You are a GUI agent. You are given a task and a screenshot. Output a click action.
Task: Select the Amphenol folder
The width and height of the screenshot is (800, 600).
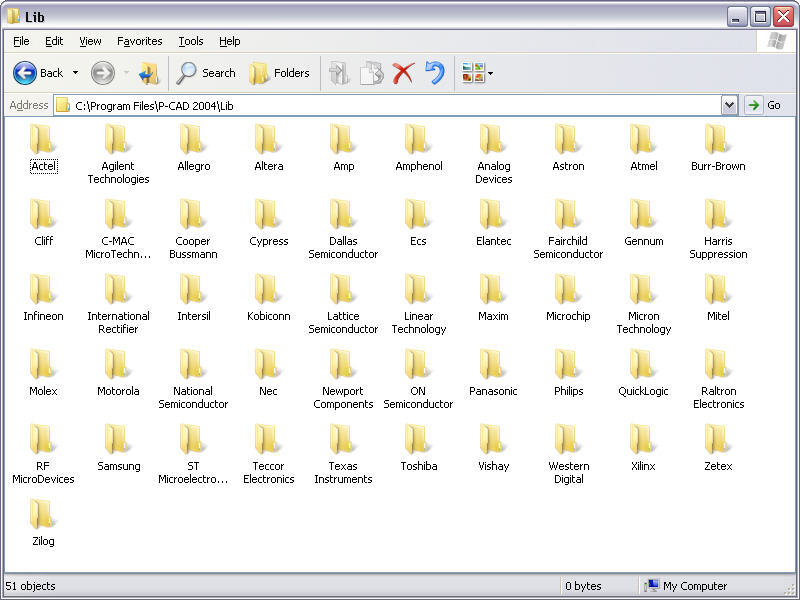(x=418, y=148)
